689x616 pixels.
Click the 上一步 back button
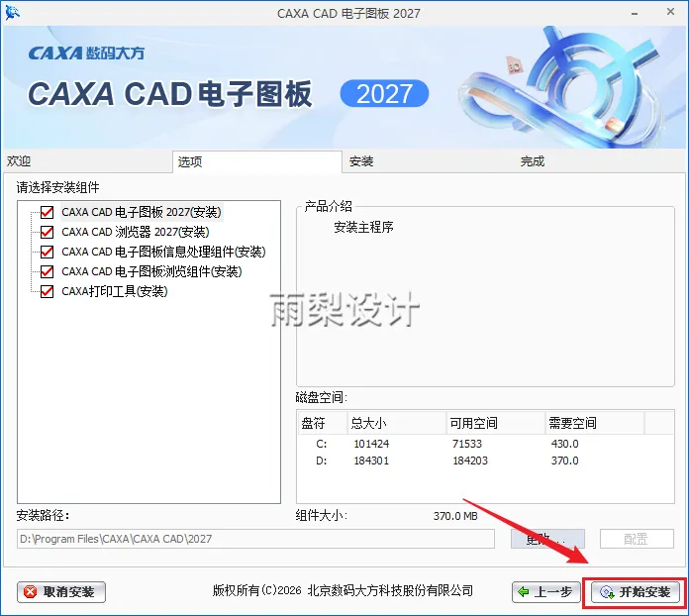point(545,592)
